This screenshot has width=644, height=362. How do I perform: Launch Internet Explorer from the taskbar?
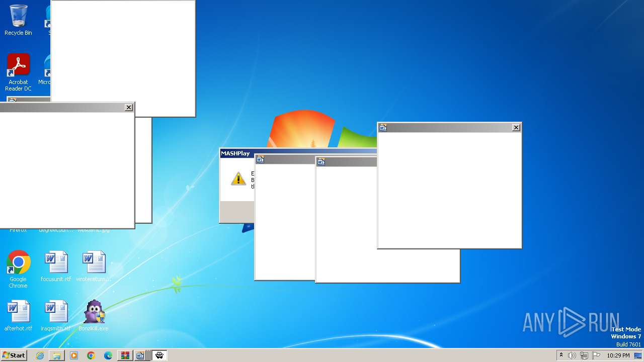[x=40, y=355]
